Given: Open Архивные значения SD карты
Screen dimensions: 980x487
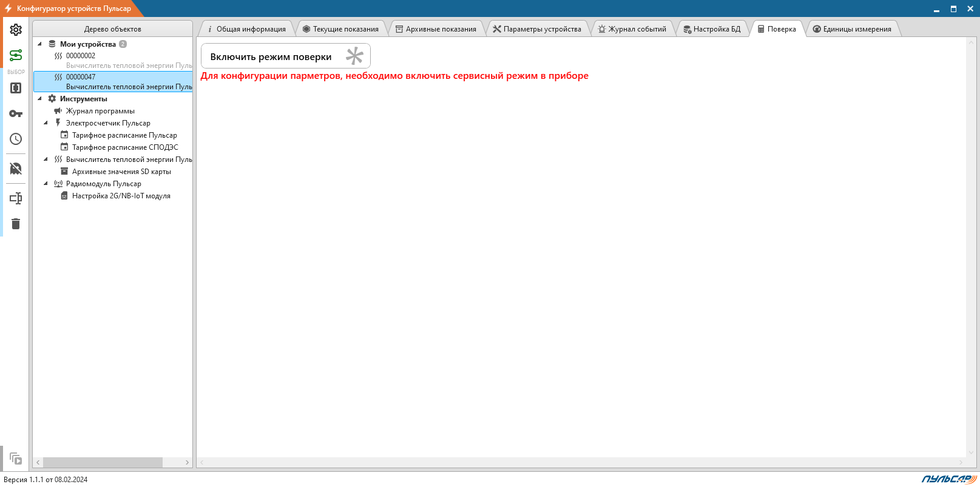Looking at the screenshot, I should pyautogui.click(x=121, y=172).
